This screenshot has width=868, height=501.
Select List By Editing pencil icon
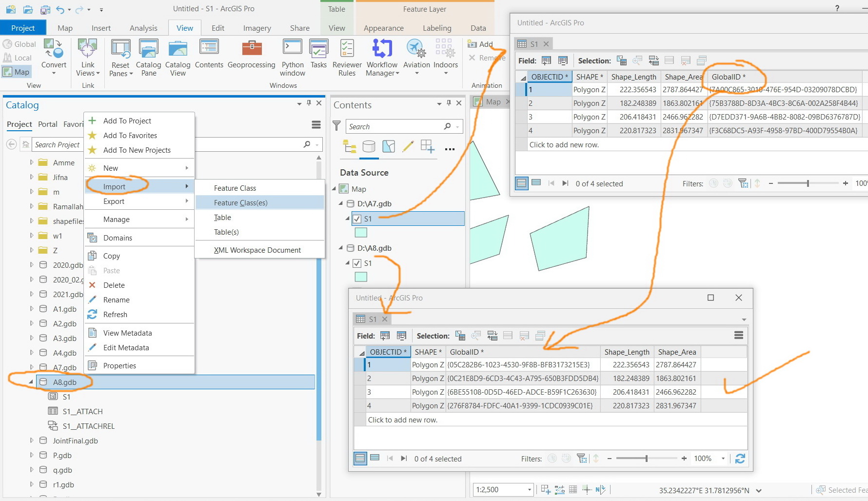(408, 146)
